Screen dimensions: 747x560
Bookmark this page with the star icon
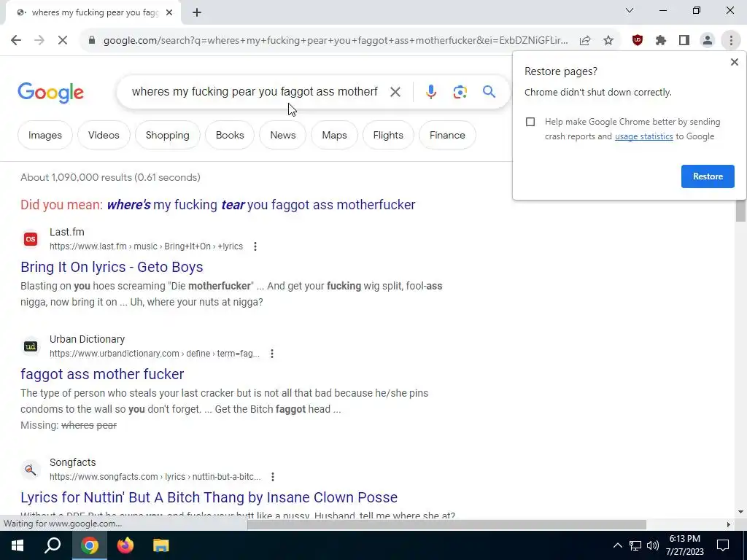pyautogui.click(x=608, y=41)
